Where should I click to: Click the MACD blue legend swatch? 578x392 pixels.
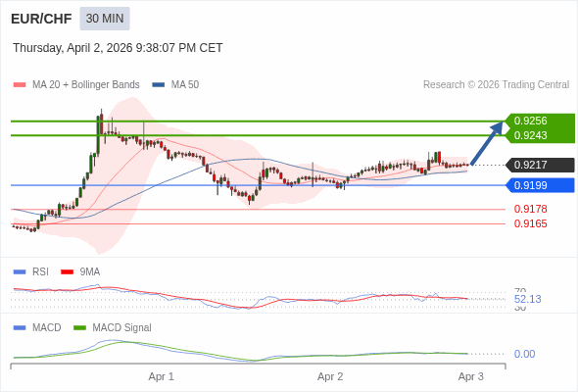pos(20,328)
